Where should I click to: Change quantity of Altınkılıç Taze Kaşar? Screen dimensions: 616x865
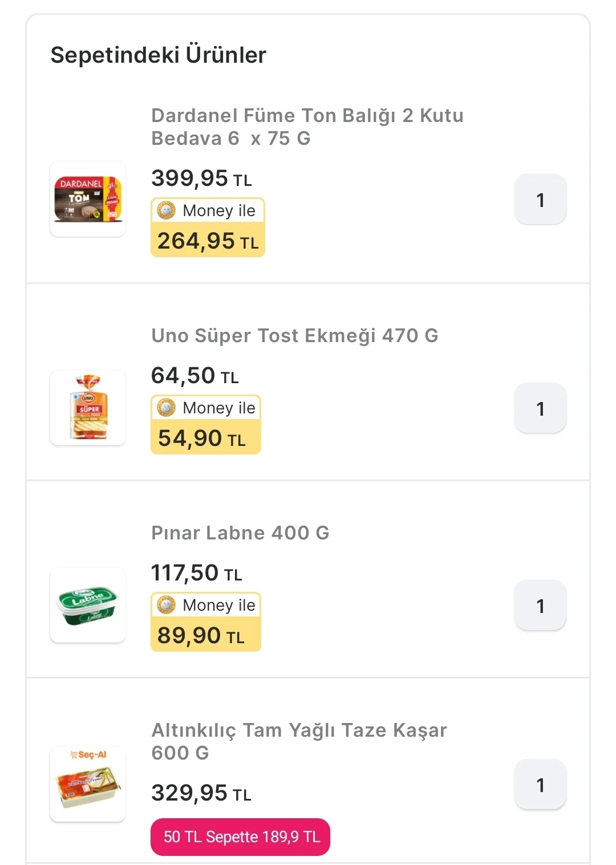(x=540, y=785)
